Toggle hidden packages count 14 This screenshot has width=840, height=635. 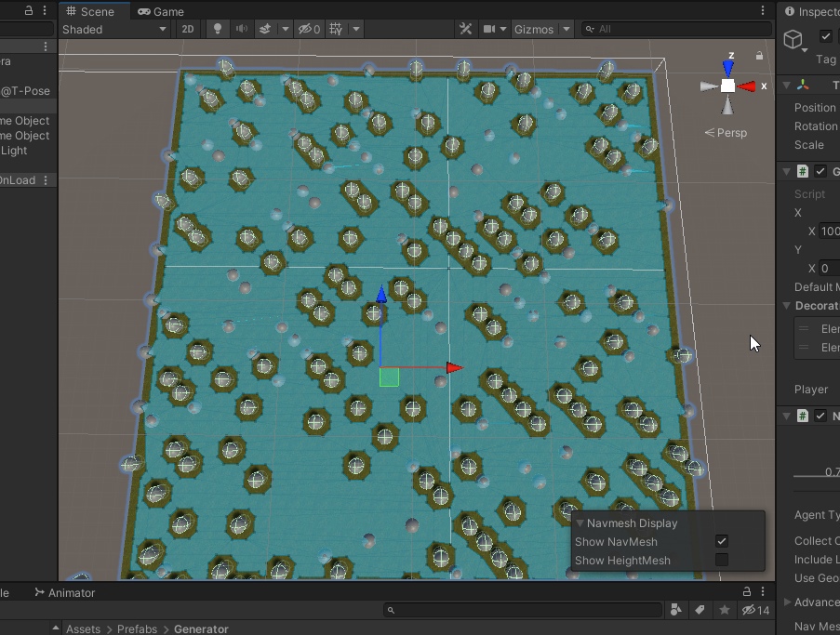pyautogui.click(x=755, y=610)
